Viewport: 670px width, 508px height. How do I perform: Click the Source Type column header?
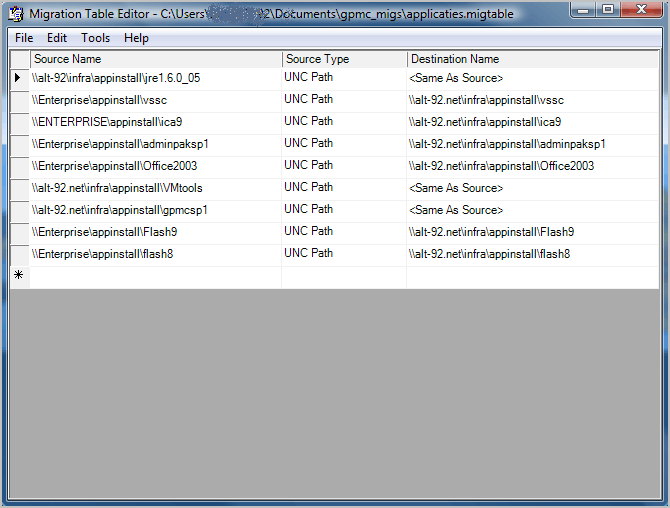(x=344, y=59)
